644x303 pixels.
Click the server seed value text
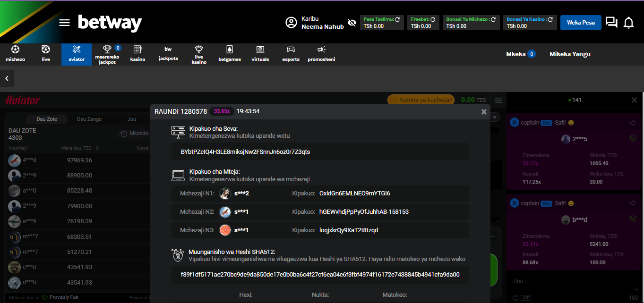[246, 152]
